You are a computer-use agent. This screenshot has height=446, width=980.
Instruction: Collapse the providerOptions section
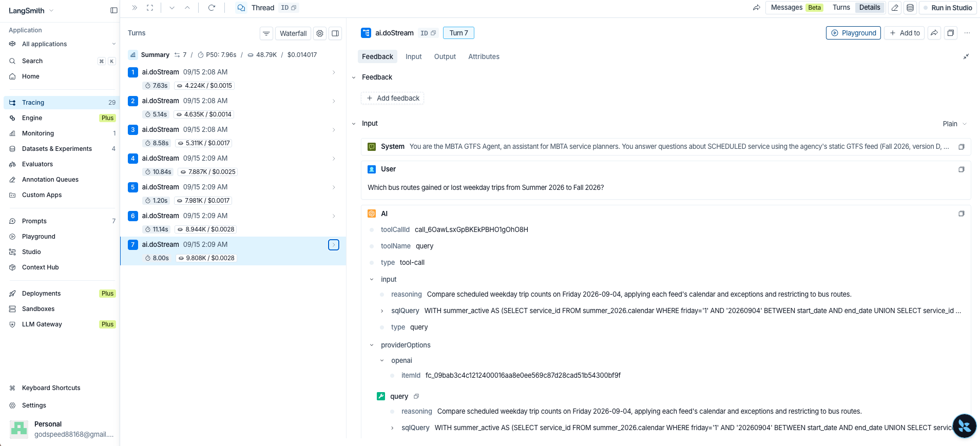(x=372, y=345)
